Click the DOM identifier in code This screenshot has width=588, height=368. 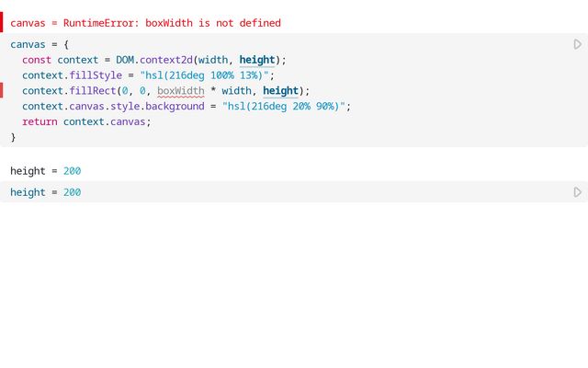tap(125, 60)
